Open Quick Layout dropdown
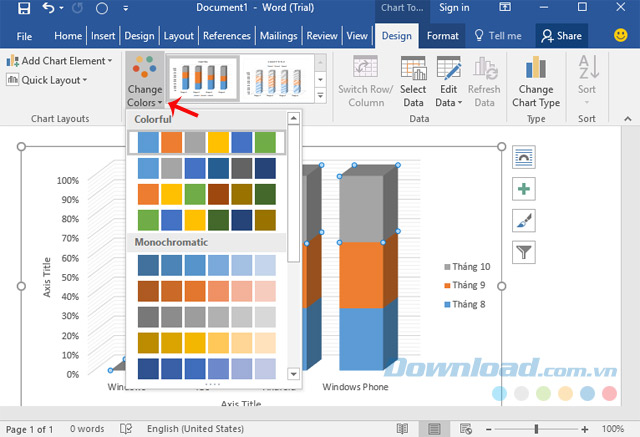 point(47,80)
